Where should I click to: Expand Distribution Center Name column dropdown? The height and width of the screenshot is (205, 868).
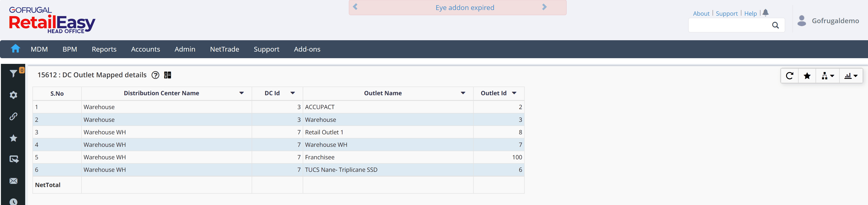242,93
